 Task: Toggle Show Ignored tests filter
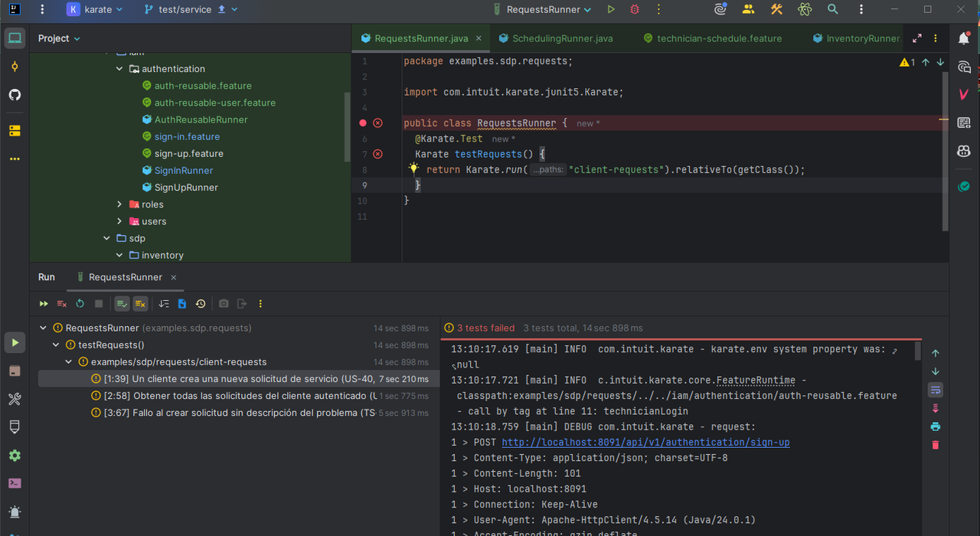(x=140, y=304)
